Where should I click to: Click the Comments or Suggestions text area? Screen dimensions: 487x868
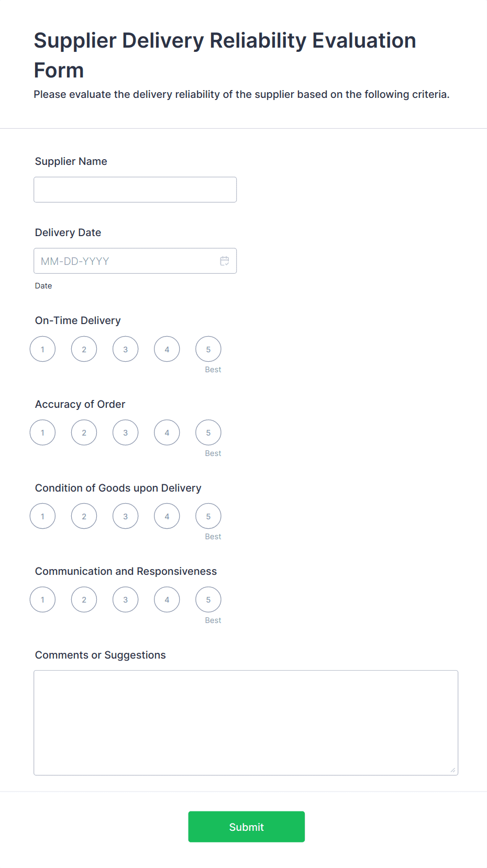pos(246,722)
